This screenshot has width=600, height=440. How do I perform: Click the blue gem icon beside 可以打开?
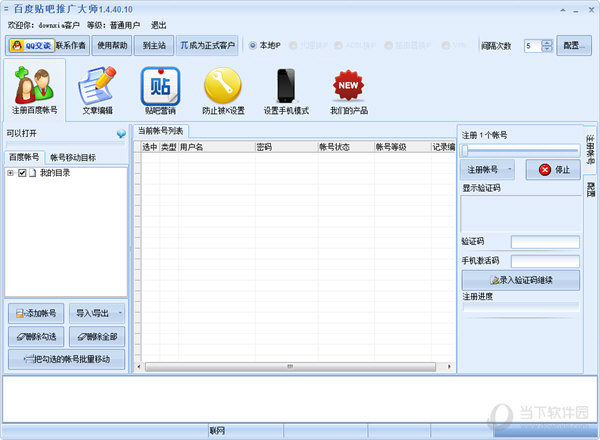(x=121, y=134)
